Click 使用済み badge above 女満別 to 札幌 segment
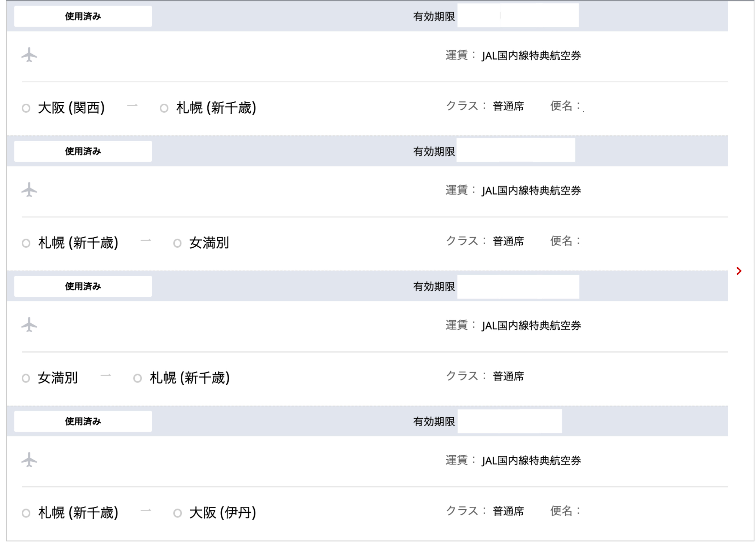Viewport: 756px width, 546px height. coord(83,286)
